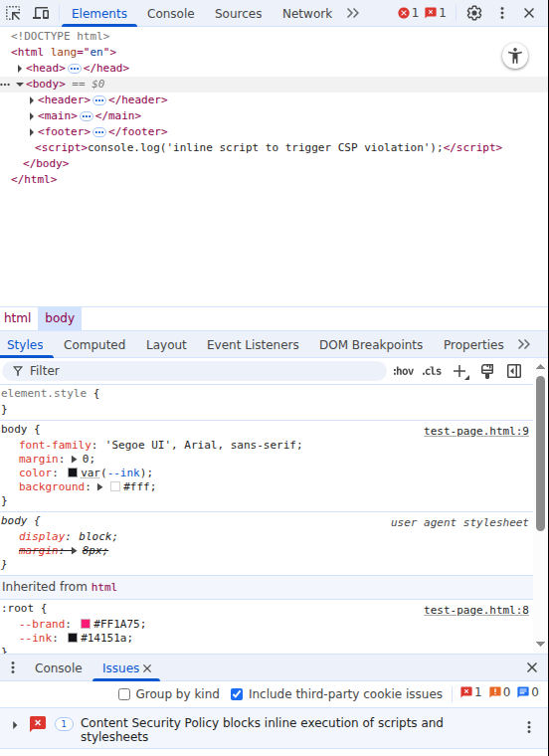
Task: Expand the main element node
Action: [32, 116]
